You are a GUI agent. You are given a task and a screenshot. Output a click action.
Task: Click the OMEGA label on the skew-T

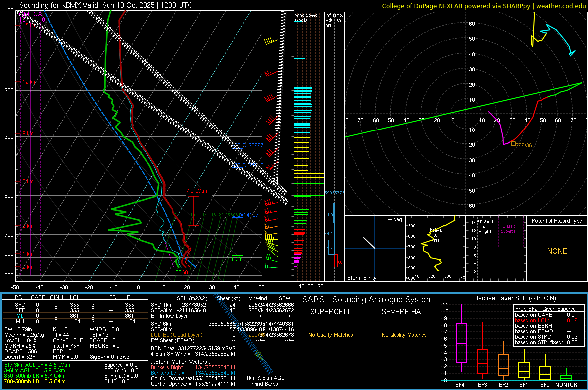coord(31,14)
